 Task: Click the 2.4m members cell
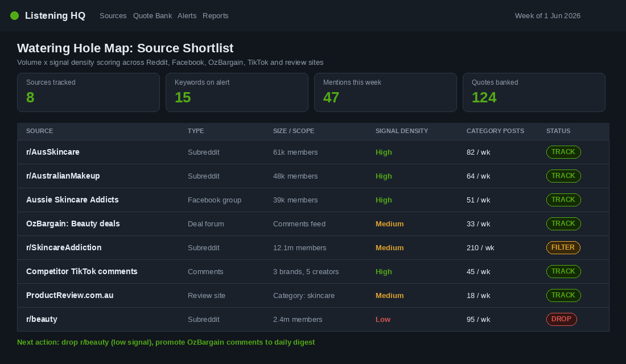coord(298,319)
